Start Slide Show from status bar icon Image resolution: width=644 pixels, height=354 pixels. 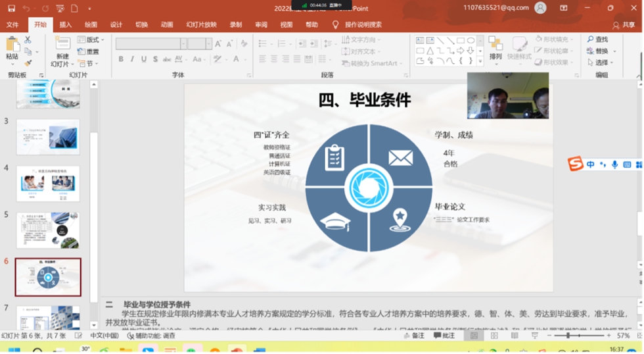click(x=534, y=336)
